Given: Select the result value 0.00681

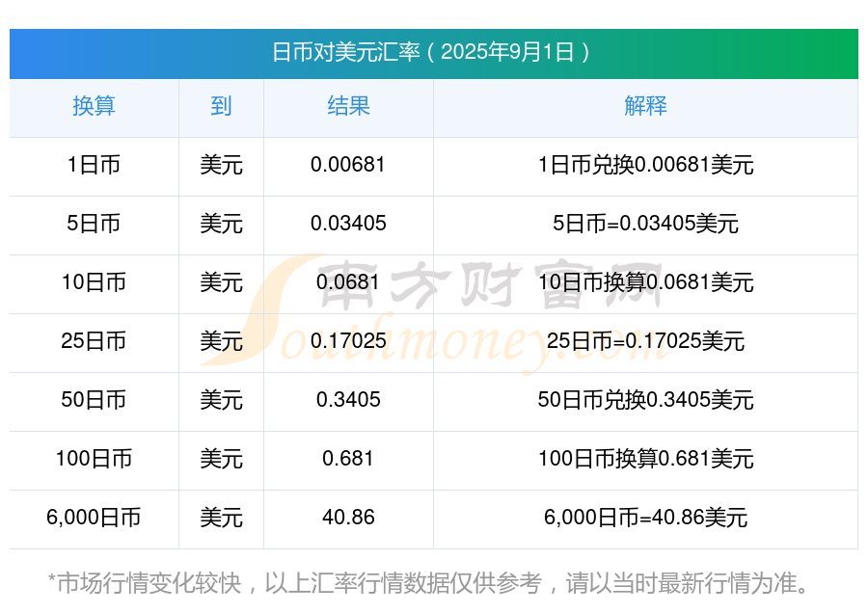Looking at the screenshot, I should pos(348,165).
